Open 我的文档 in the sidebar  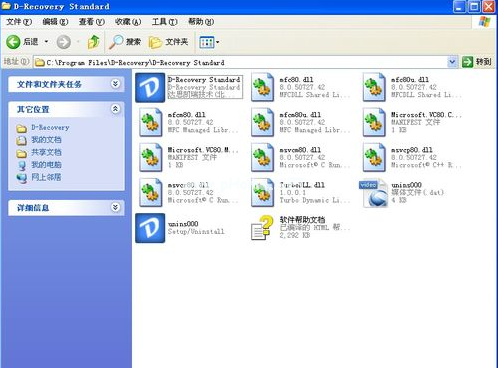point(46,140)
